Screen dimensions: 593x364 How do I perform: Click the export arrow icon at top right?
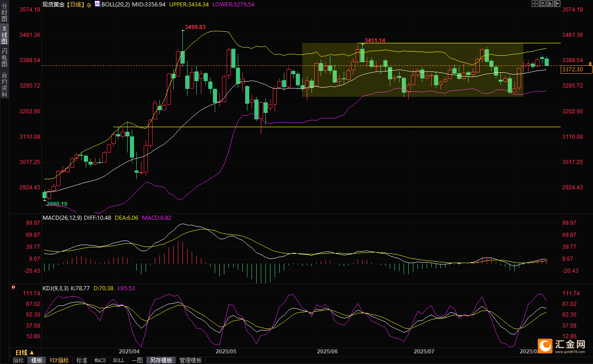pyautogui.click(x=558, y=4)
